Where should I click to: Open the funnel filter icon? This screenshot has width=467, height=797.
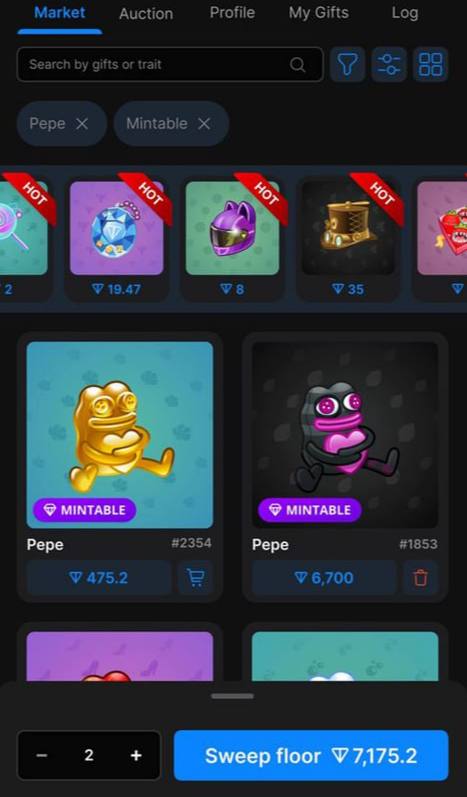click(348, 65)
